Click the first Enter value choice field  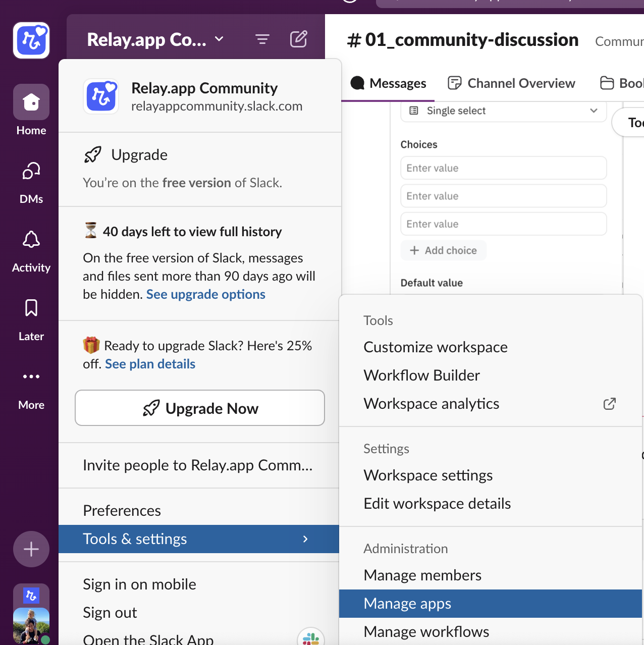coord(503,168)
